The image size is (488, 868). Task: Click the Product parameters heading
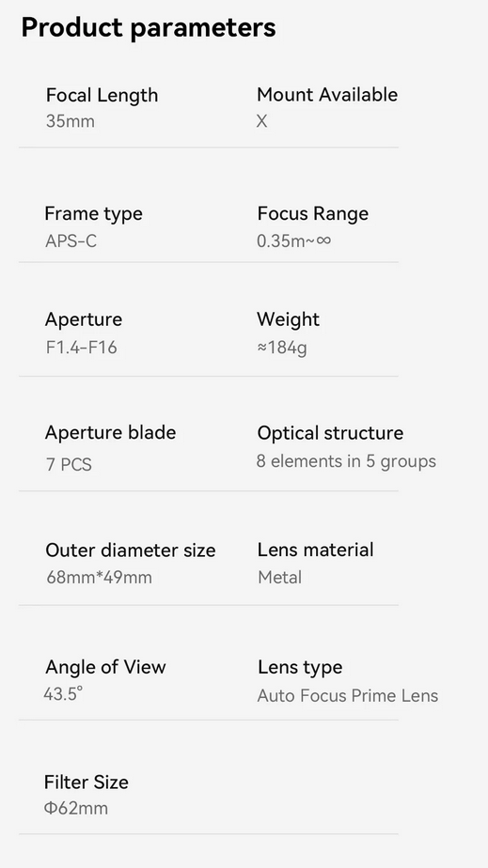(x=149, y=27)
